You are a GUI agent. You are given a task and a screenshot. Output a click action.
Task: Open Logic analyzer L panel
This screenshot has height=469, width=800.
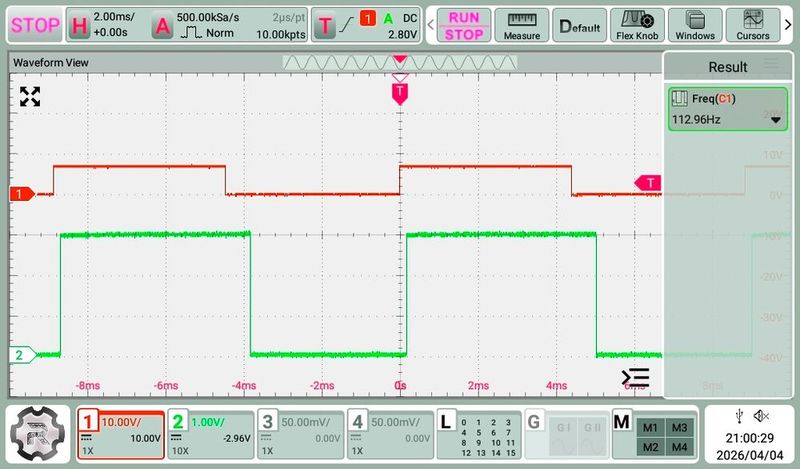(x=445, y=422)
